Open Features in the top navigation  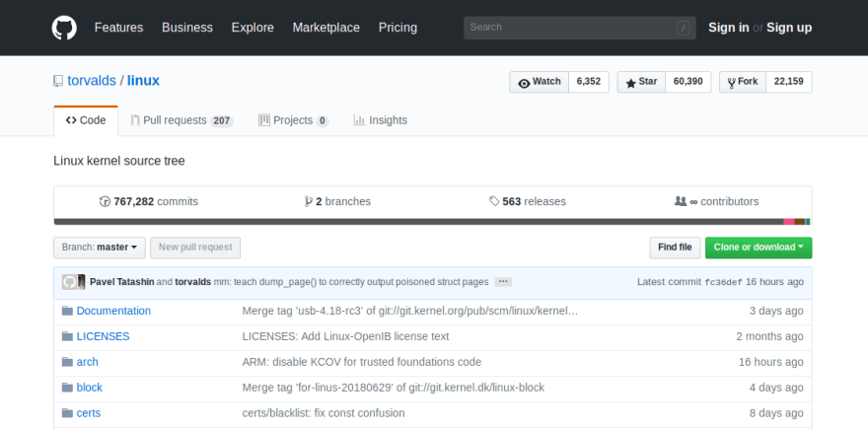pyautogui.click(x=118, y=28)
